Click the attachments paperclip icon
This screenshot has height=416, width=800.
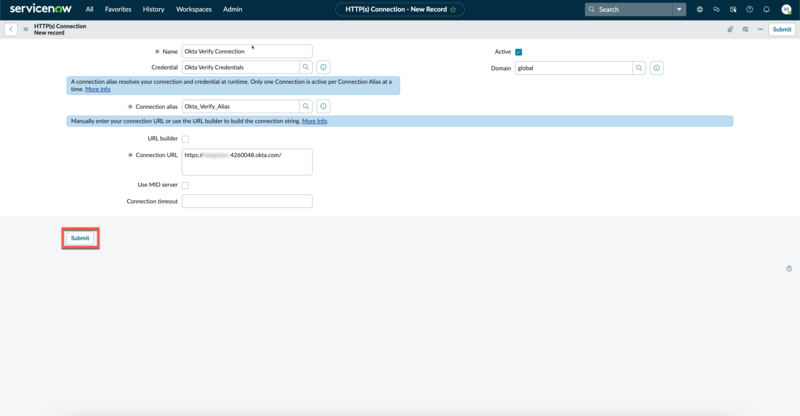(730, 29)
